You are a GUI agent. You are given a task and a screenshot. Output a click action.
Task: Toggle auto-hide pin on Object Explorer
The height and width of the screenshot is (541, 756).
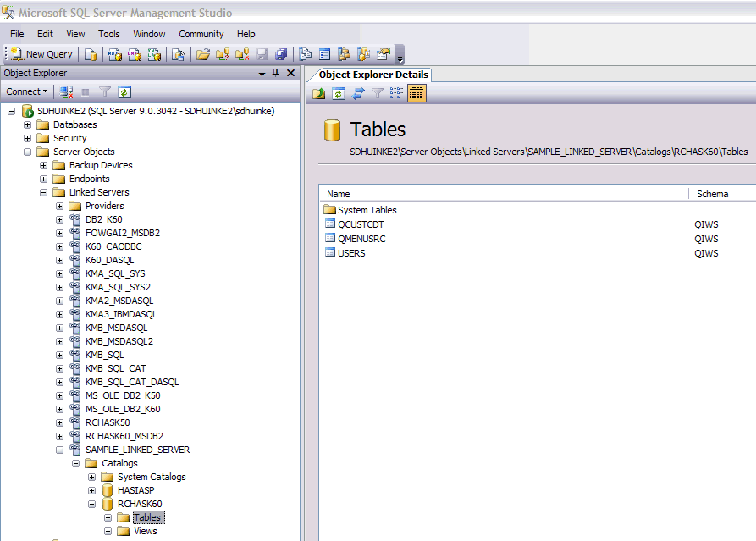[x=276, y=73]
